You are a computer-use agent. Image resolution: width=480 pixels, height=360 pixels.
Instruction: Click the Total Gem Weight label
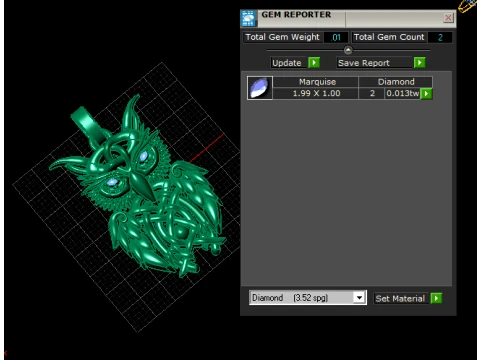click(283, 37)
